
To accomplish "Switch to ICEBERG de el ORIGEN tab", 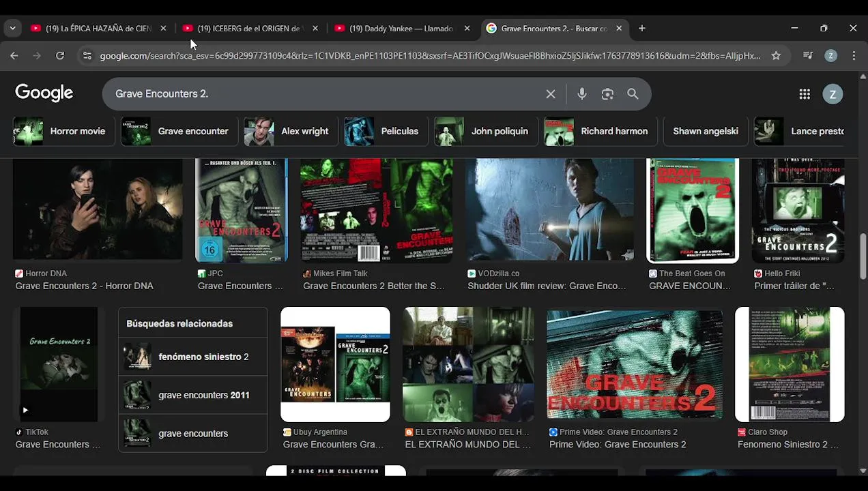I will click(249, 29).
